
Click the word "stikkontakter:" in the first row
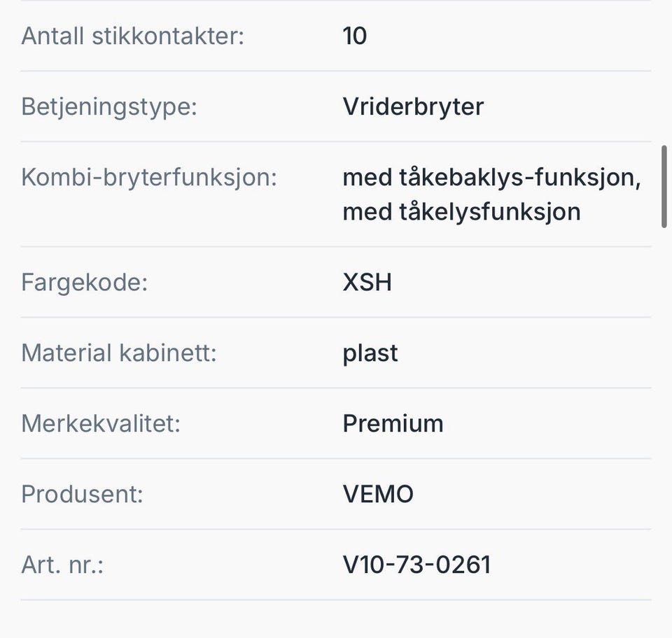[168, 36]
